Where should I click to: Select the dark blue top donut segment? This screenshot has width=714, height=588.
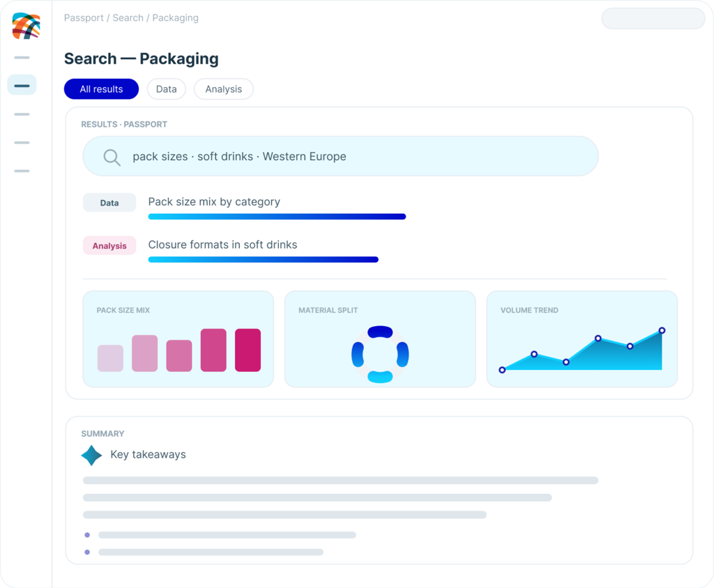(380, 332)
